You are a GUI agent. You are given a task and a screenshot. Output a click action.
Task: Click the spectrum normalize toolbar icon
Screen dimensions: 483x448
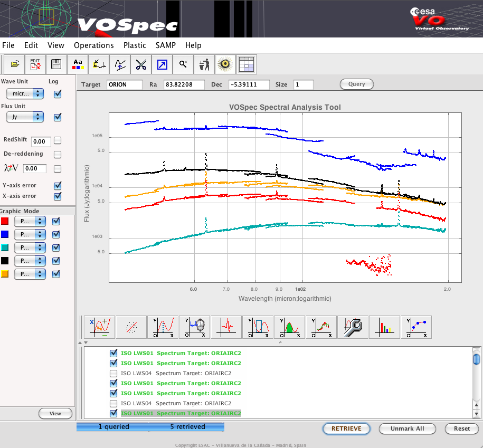coord(99,64)
